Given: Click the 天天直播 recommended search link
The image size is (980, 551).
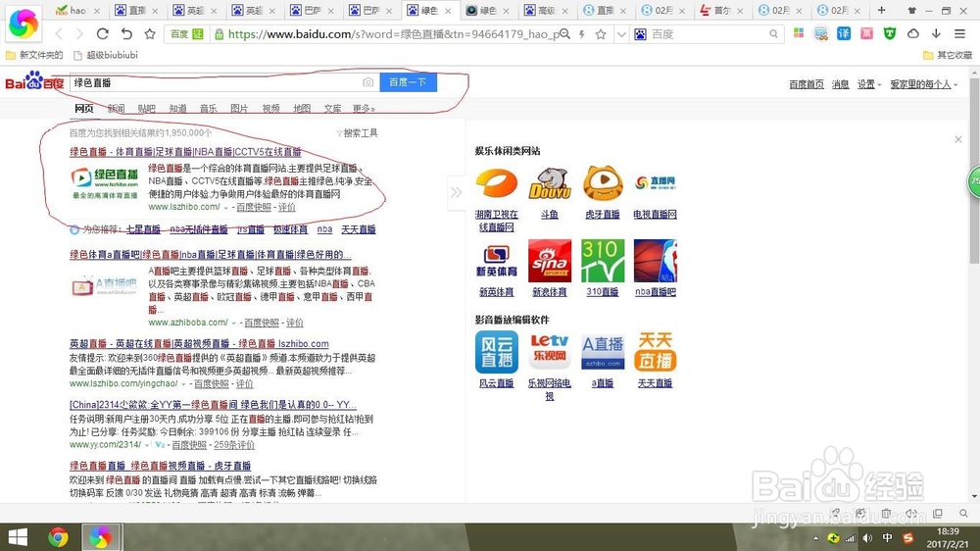Looking at the screenshot, I should pyautogui.click(x=358, y=229).
